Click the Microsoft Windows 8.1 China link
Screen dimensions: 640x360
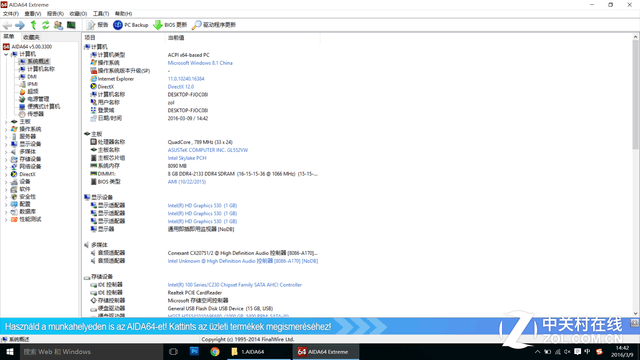200,63
